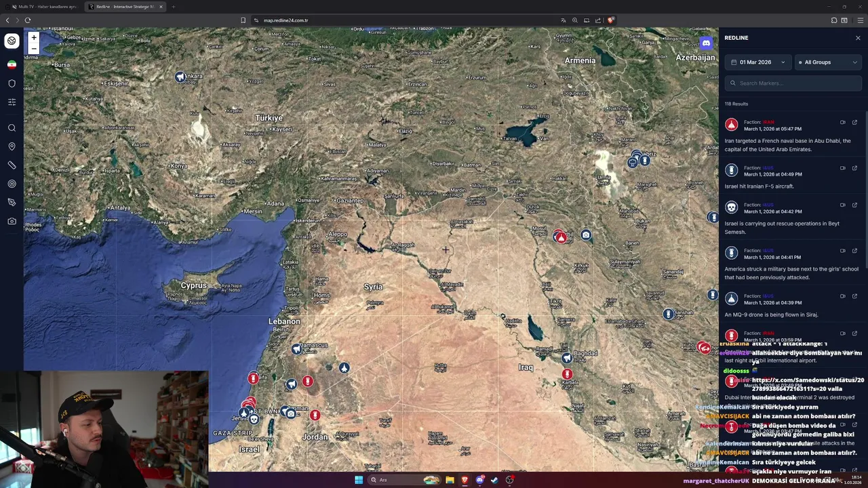This screenshot has height=488, width=868.
Task: Click the taskbar search box Ara
Action: pos(405,480)
